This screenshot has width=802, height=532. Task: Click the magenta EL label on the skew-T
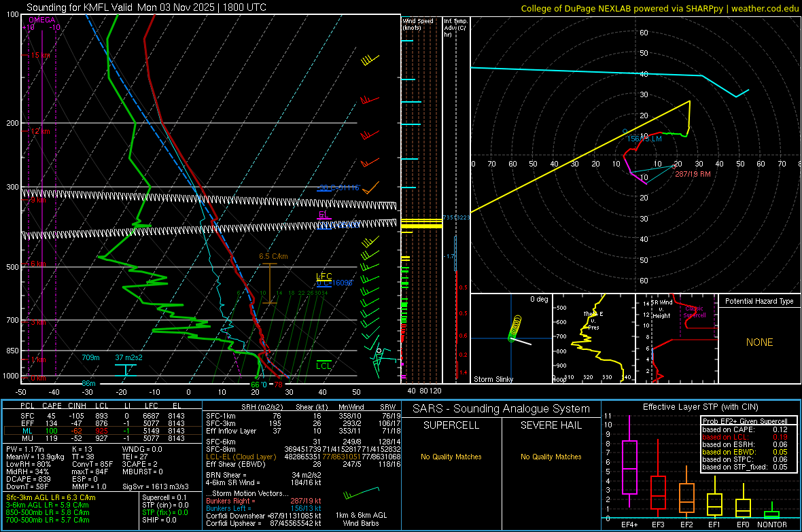point(324,214)
